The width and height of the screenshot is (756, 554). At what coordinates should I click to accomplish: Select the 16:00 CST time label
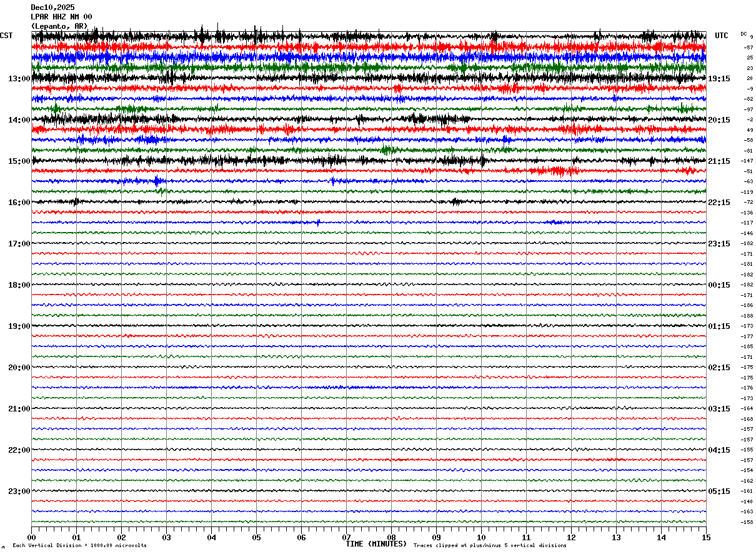coord(19,203)
